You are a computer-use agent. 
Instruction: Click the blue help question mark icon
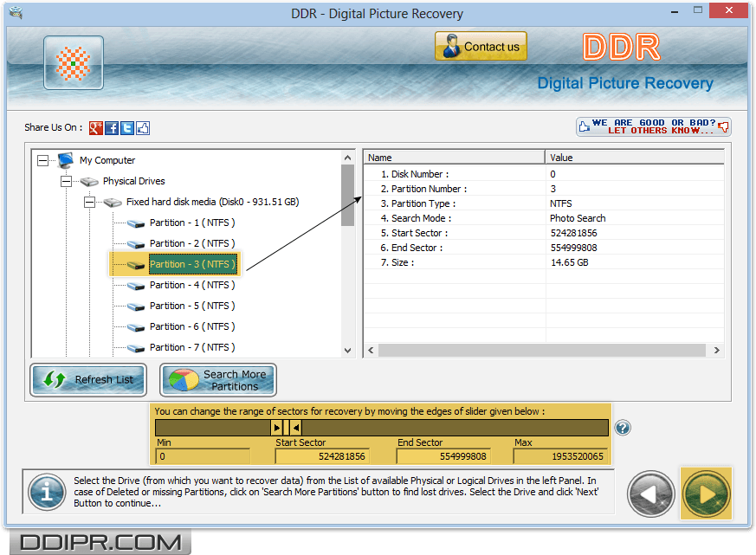(623, 428)
